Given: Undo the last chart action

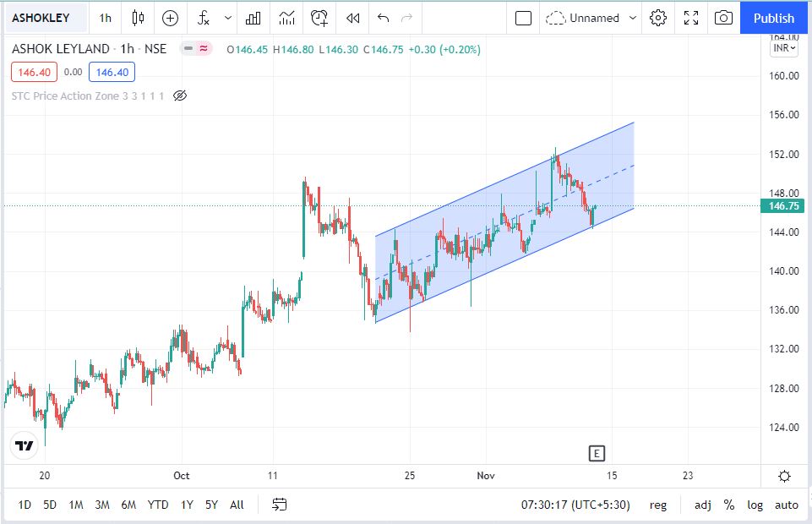Looking at the screenshot, I should (x=384, y=18).
